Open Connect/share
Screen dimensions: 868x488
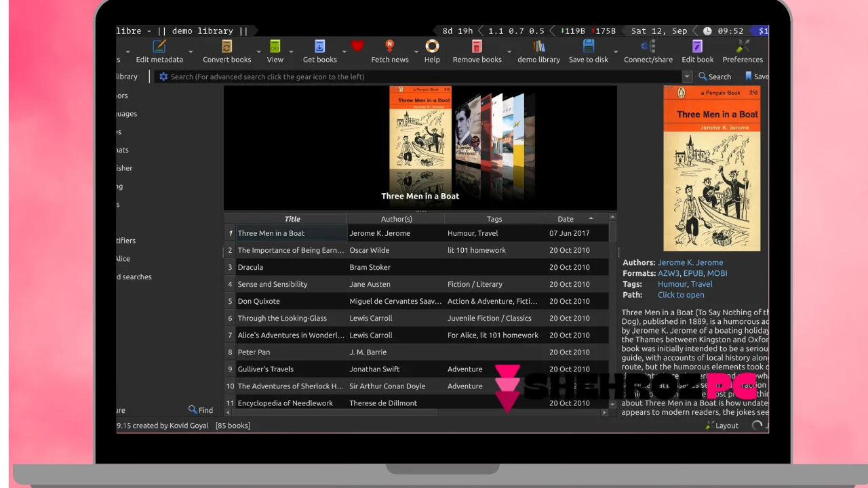(648, 52)
